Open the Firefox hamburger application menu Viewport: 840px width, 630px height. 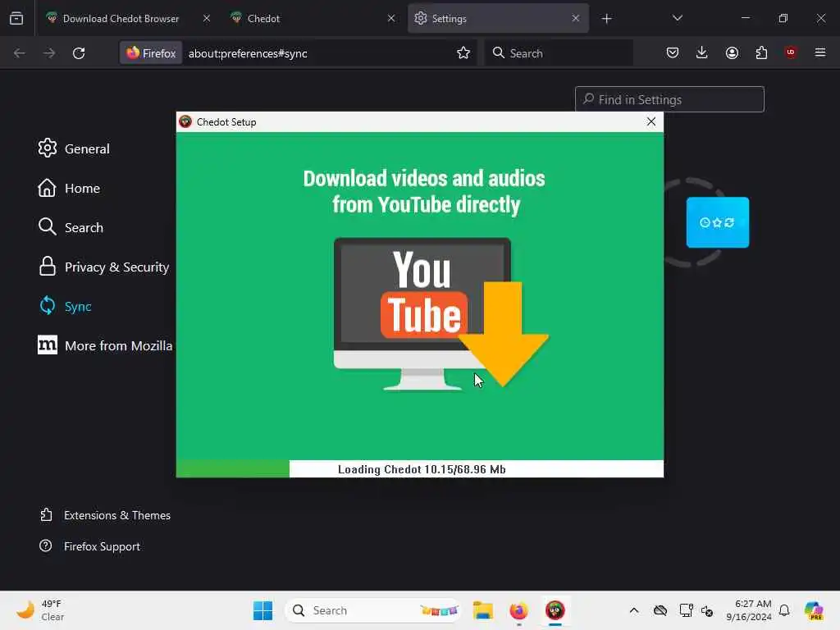click(x=820, y=52)
